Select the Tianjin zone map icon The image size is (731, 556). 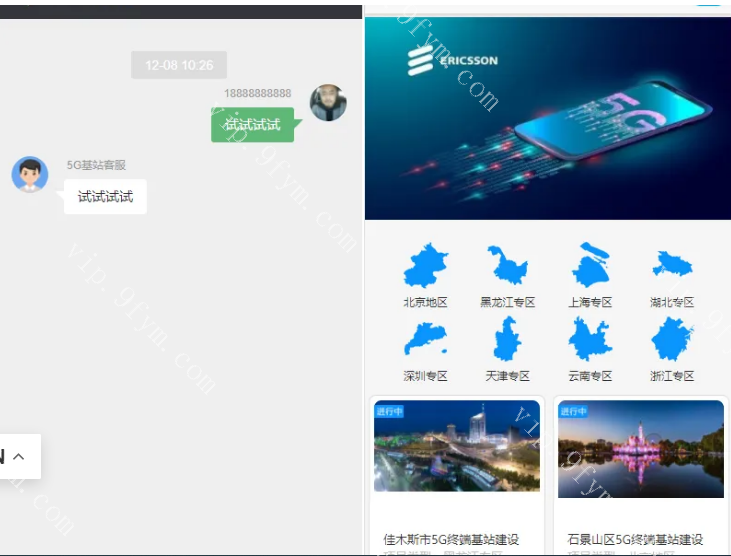[x=507, y=340]
